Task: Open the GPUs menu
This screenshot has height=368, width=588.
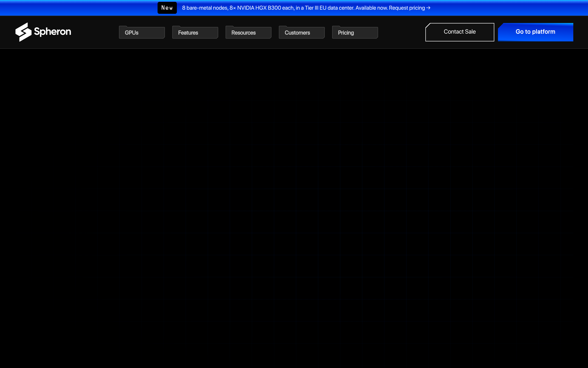Action: coord(142,32)
